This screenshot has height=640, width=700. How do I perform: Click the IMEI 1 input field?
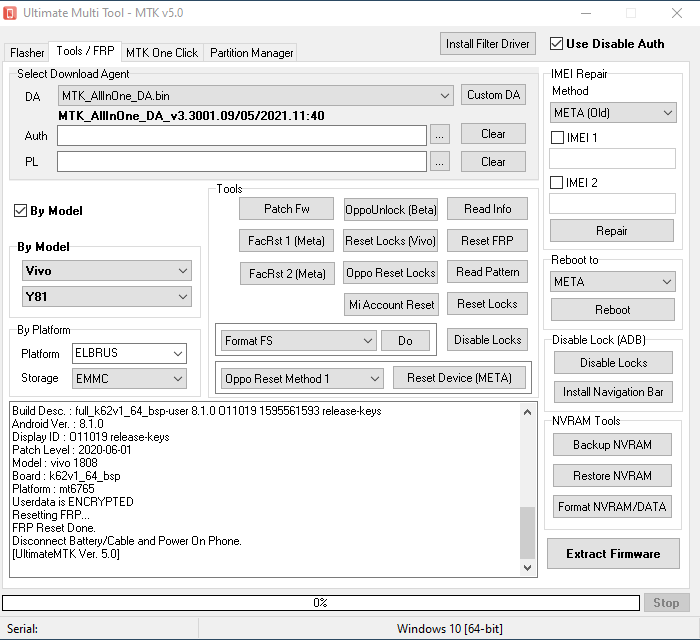612,159
